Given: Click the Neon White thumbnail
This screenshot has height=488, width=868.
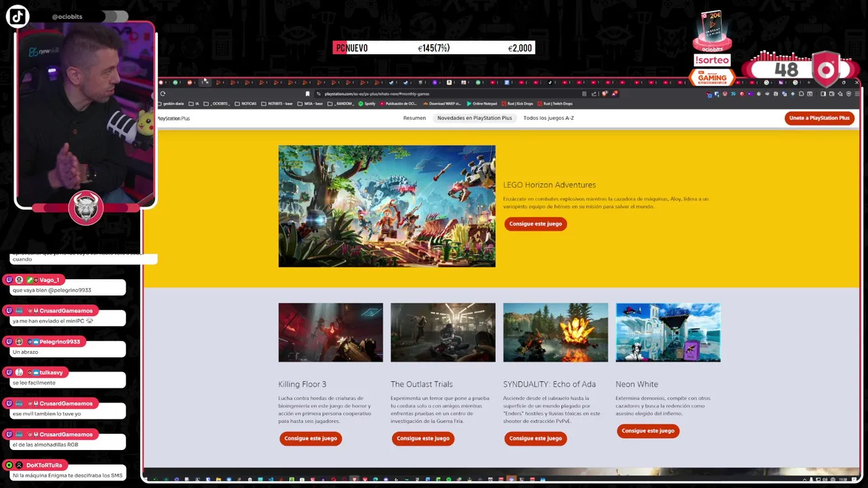Looking at the screenshot, I should (668, 332).
